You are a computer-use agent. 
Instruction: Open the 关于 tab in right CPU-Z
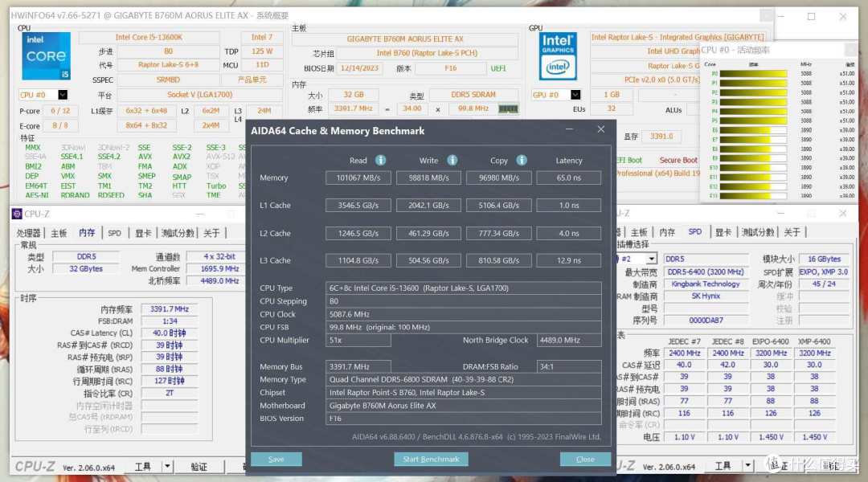(792, 232)
